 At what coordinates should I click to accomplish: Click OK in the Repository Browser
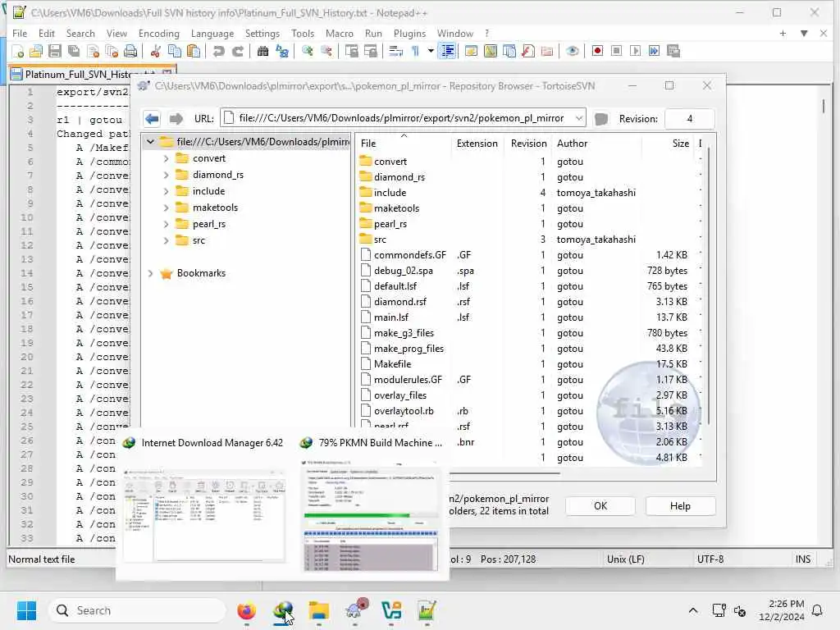[x=600, y=505]
